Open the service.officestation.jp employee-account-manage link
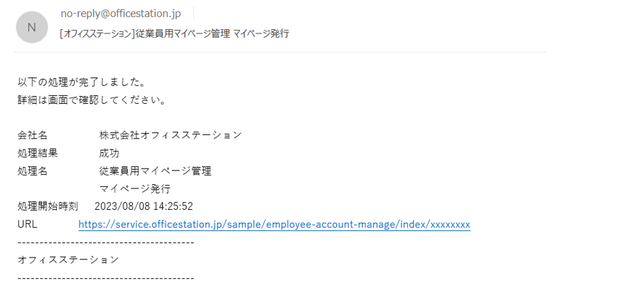This screenshot has height=288, width=644. click(274, 224)
